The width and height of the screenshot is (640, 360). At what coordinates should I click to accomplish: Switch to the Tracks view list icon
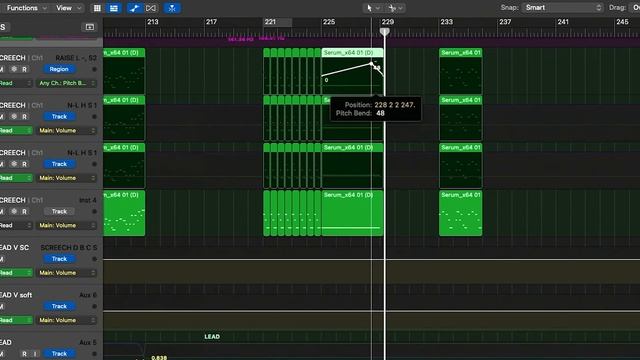click(x=114, y=8)
